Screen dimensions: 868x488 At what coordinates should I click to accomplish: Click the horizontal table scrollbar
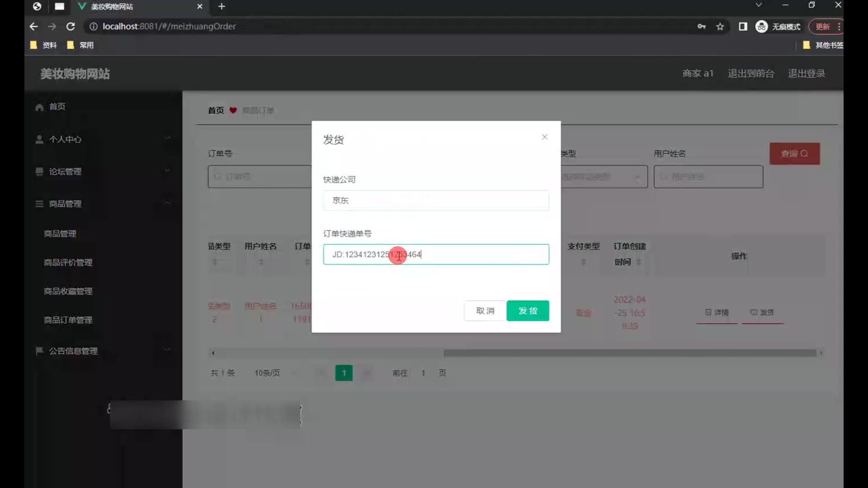point(629,353)
